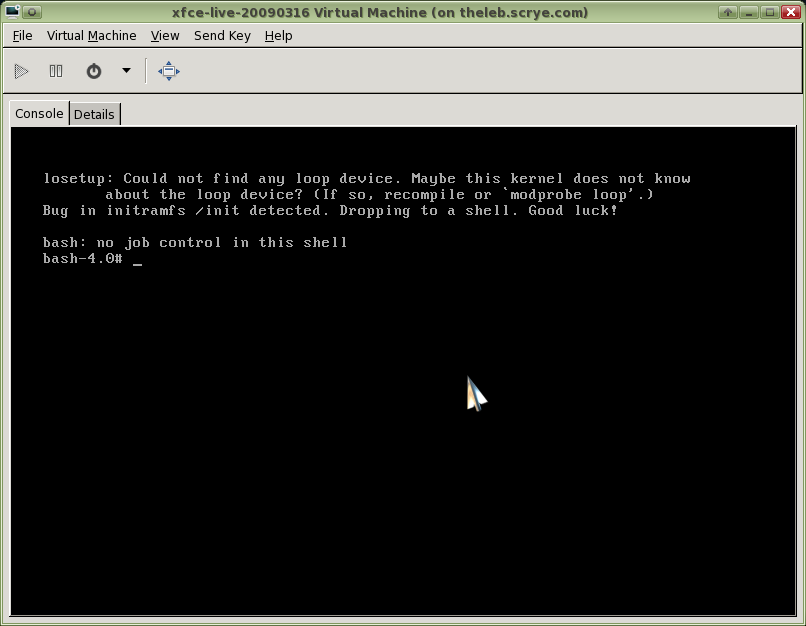Image resolution: width=806 pixels, height=626 pixels.
Task: Minimize the Virtual Machine window
Action: point(748,12)
